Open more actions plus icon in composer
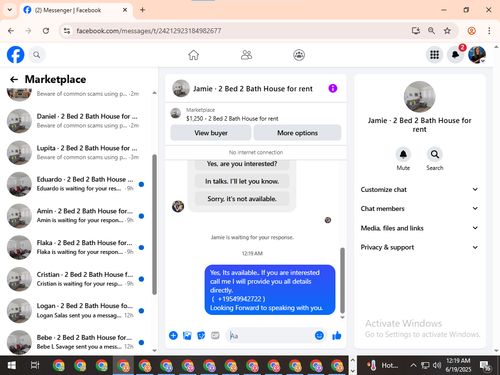 (173, 335)
